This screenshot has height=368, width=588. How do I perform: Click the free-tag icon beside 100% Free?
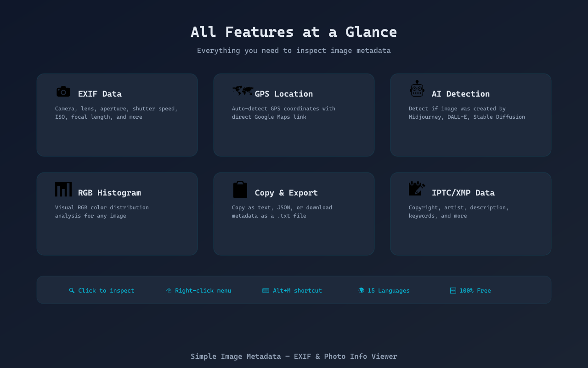(452, 290)
